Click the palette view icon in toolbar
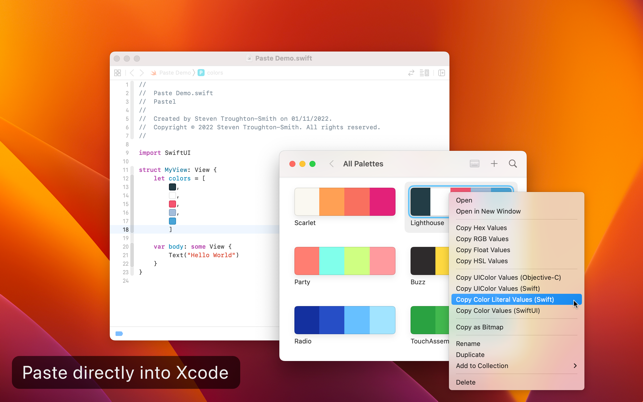Screen dimensions: 643x402 tap(474, 164)
